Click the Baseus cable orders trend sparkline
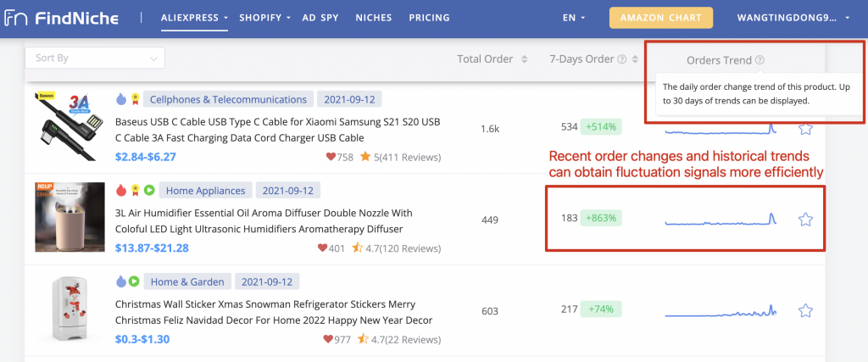The image size is (868, 362). point(721,129)
